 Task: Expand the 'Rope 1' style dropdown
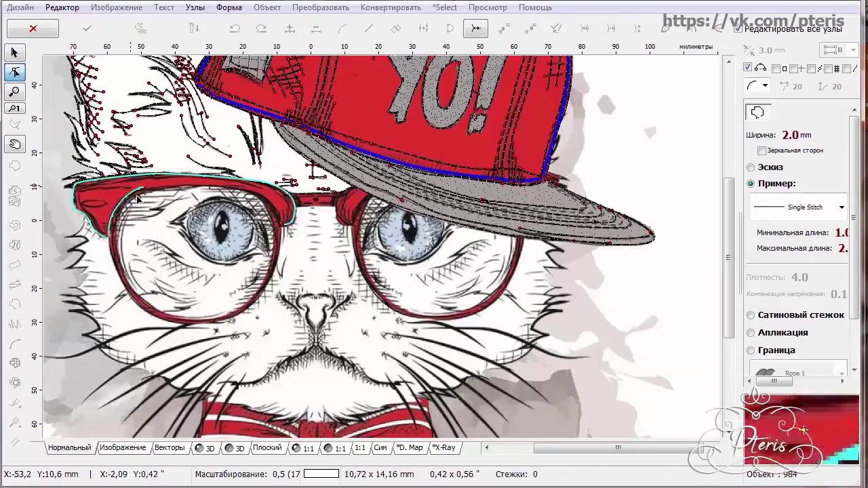pos(842,373)
